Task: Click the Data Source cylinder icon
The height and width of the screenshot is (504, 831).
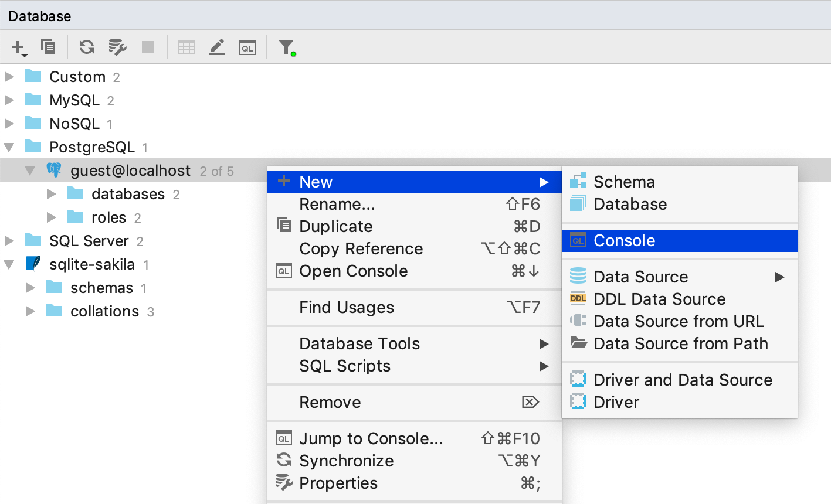Action: [578, 275]
